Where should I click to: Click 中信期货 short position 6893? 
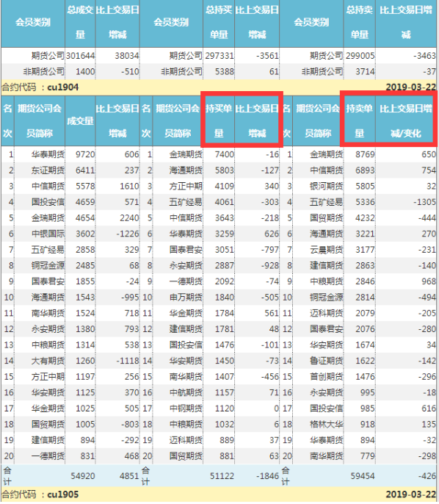(365, 170)
